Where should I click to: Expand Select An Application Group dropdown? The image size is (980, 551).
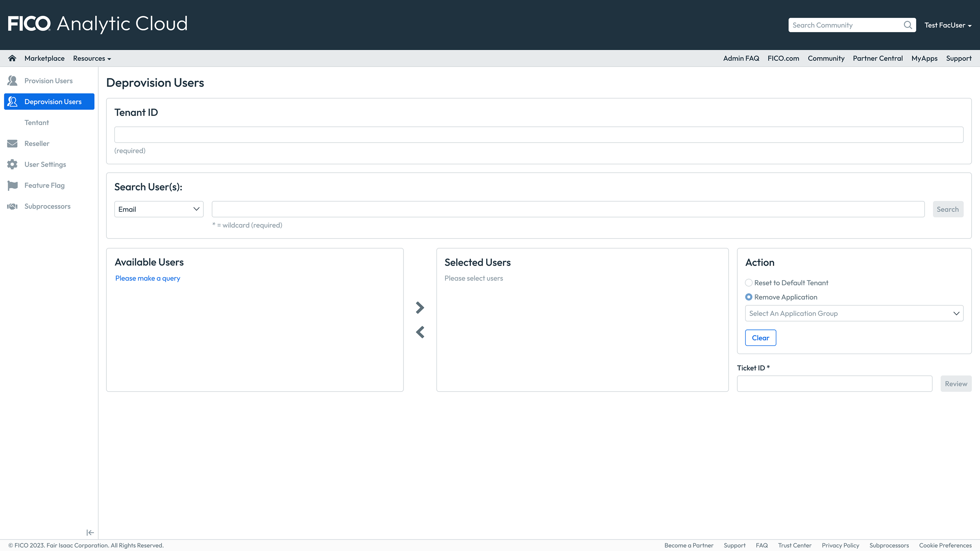(x=854, y=313)
